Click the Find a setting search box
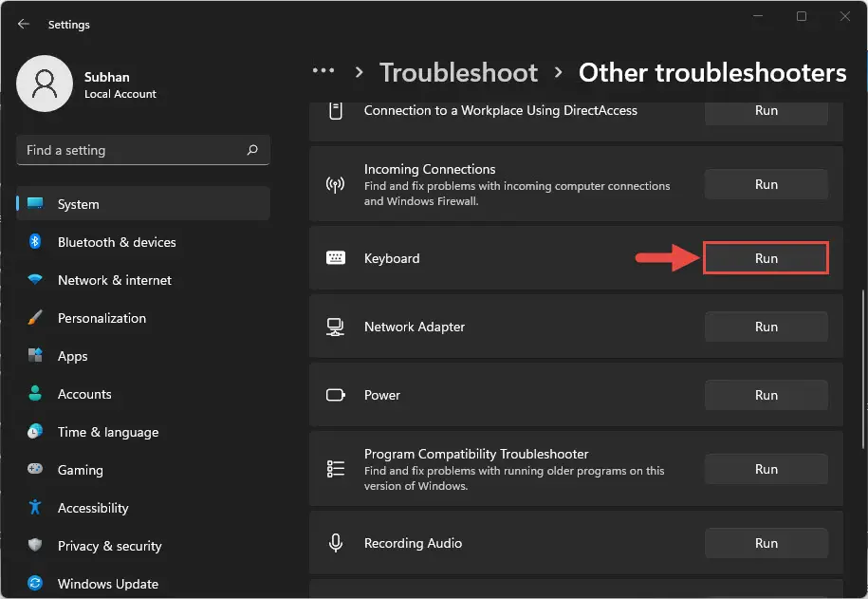 click(x=142, y=150)
